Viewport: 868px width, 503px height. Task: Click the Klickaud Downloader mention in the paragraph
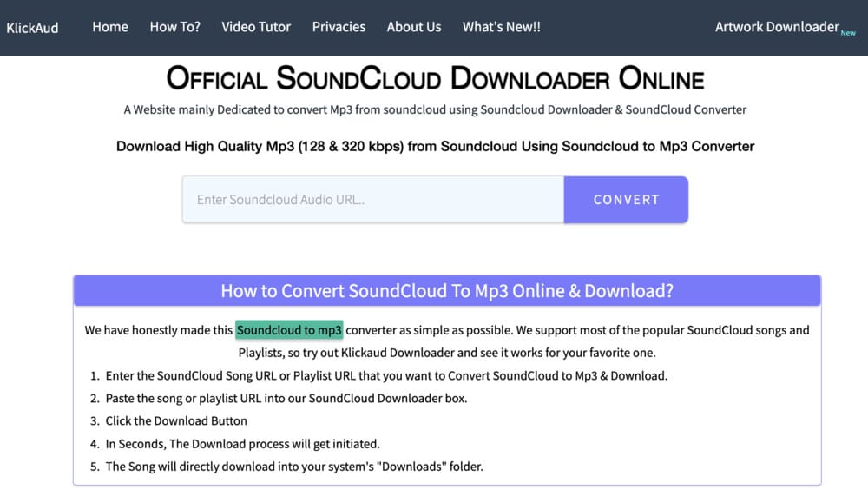tap(397, 353)
